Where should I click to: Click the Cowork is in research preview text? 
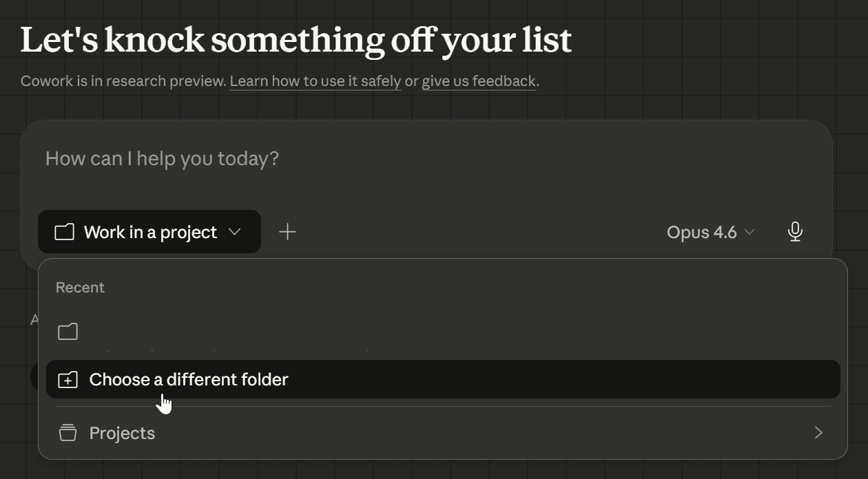pos(123,81)
